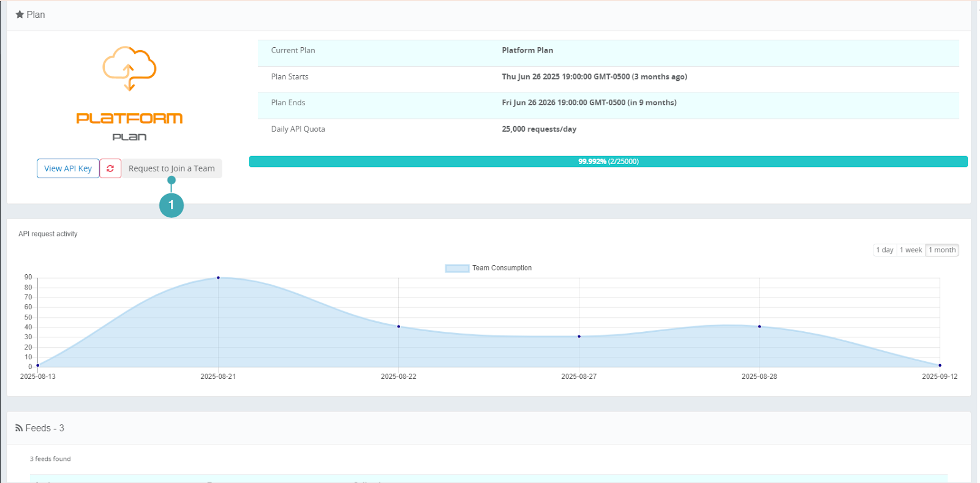This screenshot has height=483, width=980.
Task: Select the 2025-08-21 peak data point
Action: pyautogui.click(x=218, y=278)
